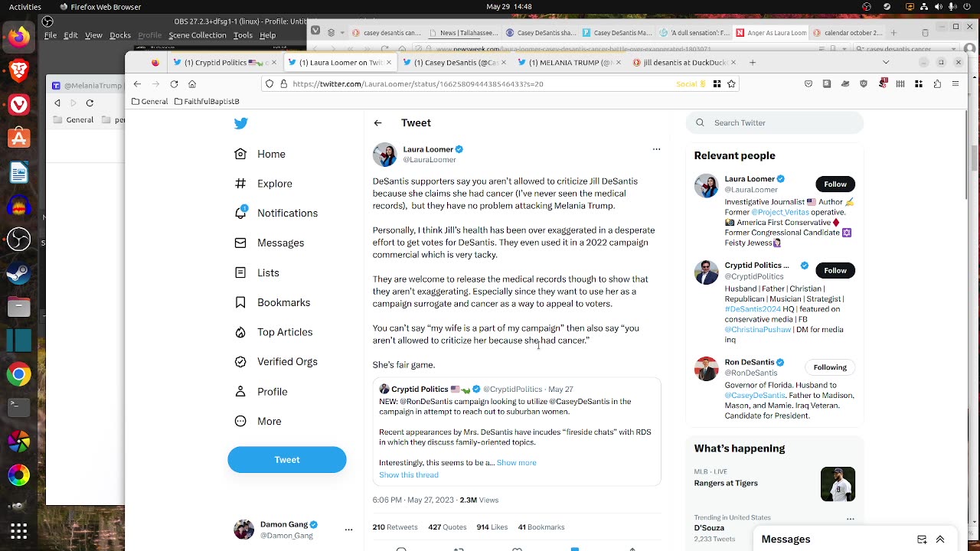
Task: Open Laura Loomer tweet options menu
Action: pos(656,149)
